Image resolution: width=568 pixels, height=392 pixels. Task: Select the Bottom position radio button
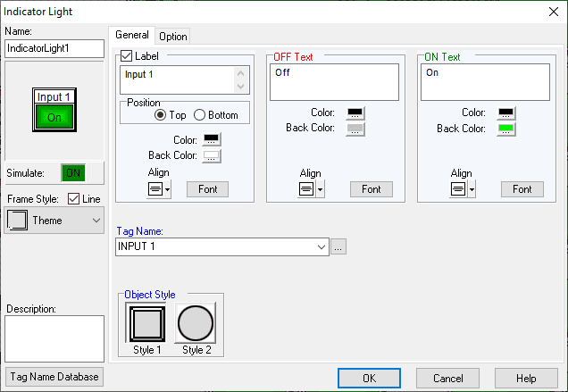tap(199, 115)
